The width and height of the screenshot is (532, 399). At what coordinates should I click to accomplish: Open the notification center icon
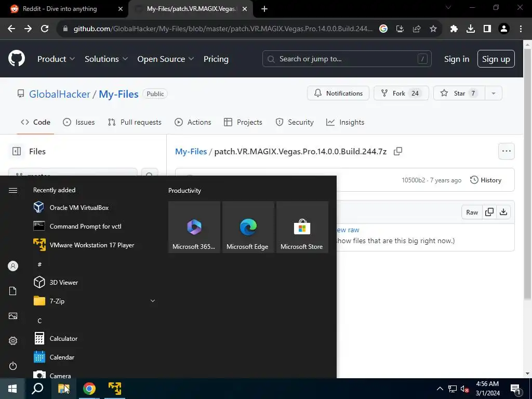(515, 389)
